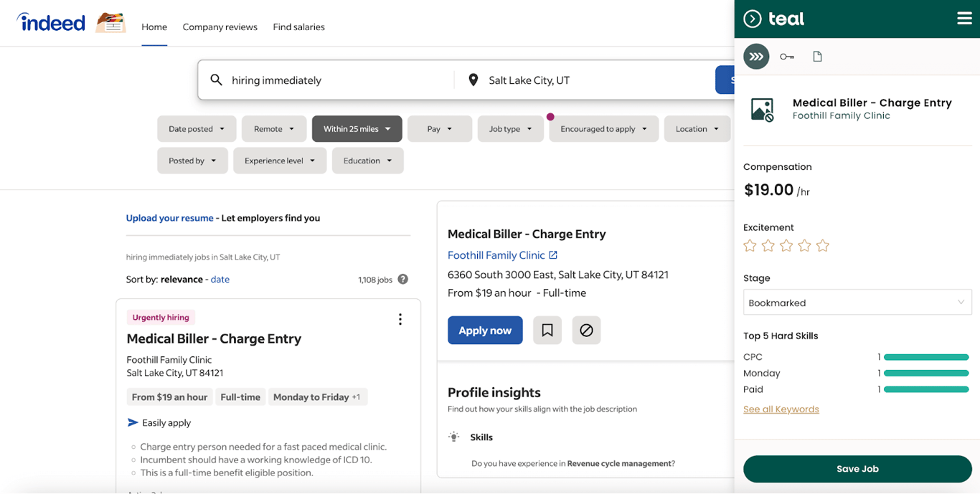Rate excitement with the fourth star
The width and height of the screenshot is (980, 494).
[804, 246]
